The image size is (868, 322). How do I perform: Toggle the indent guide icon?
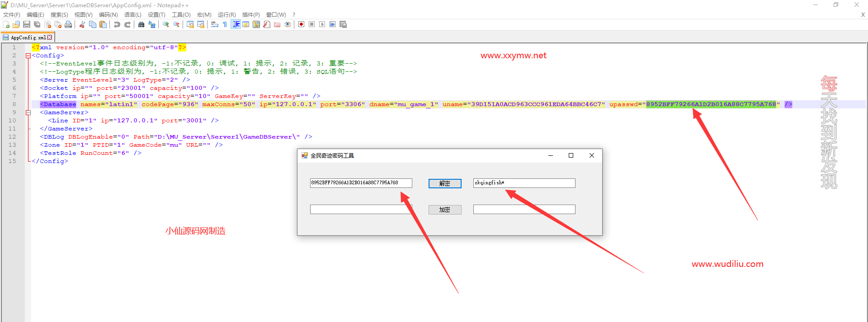coord(236,24)
